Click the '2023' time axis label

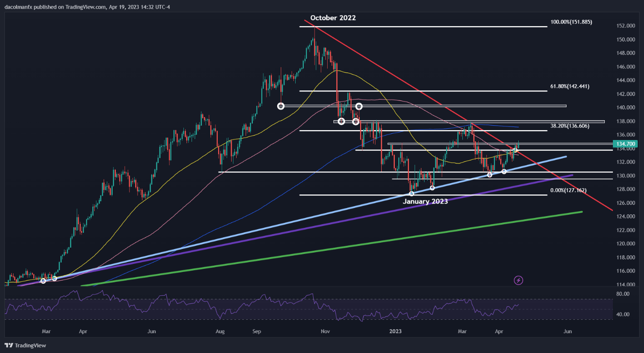click(x=395, y=331)
